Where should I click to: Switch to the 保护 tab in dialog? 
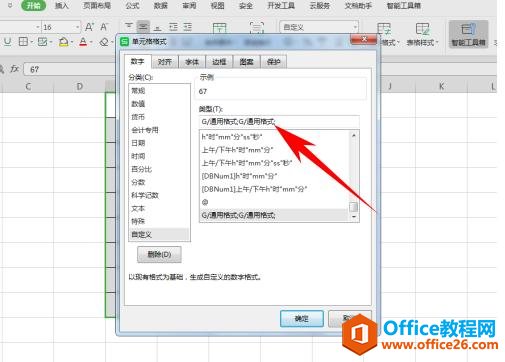274,62
